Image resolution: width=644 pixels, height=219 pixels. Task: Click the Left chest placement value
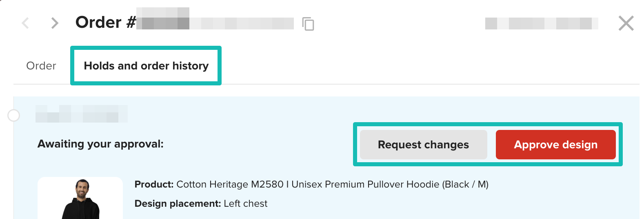coord(246,203)
